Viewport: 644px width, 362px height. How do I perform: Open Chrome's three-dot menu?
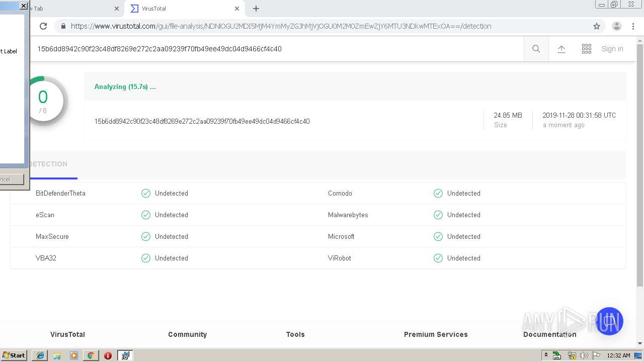[633, 26]
